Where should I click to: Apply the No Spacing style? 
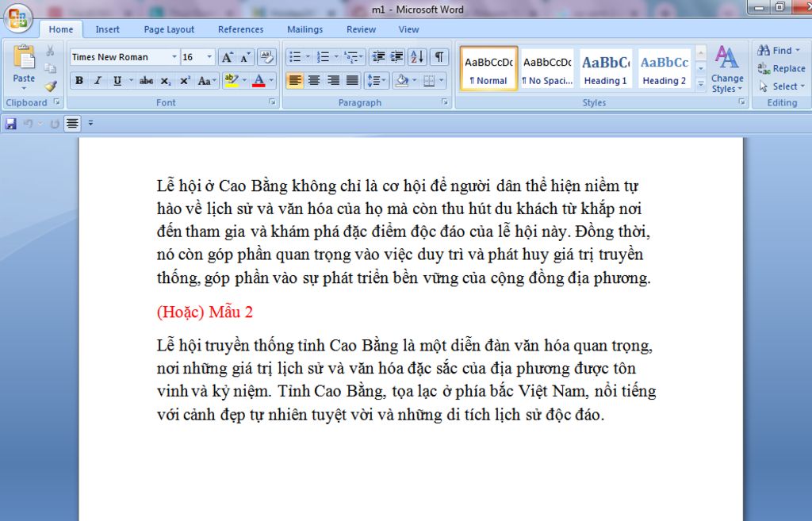547,68
